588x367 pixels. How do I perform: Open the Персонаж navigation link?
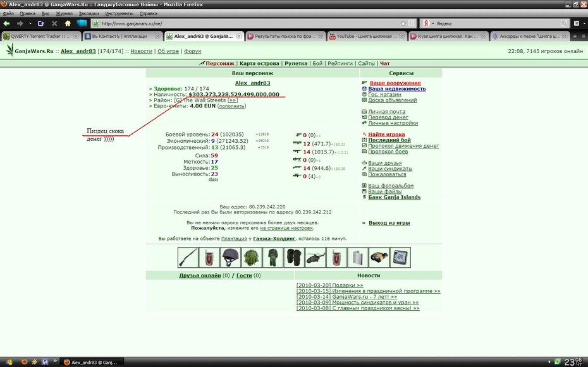[220, 63]
